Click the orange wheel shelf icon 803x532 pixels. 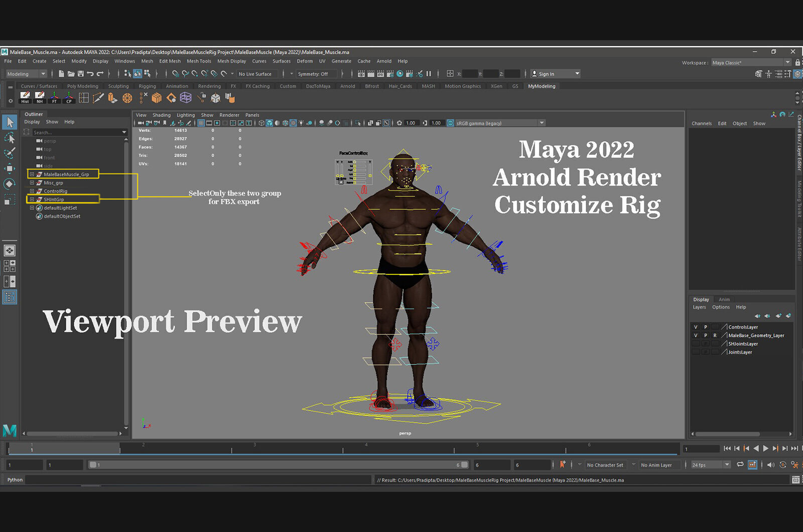tap(127, 97)
